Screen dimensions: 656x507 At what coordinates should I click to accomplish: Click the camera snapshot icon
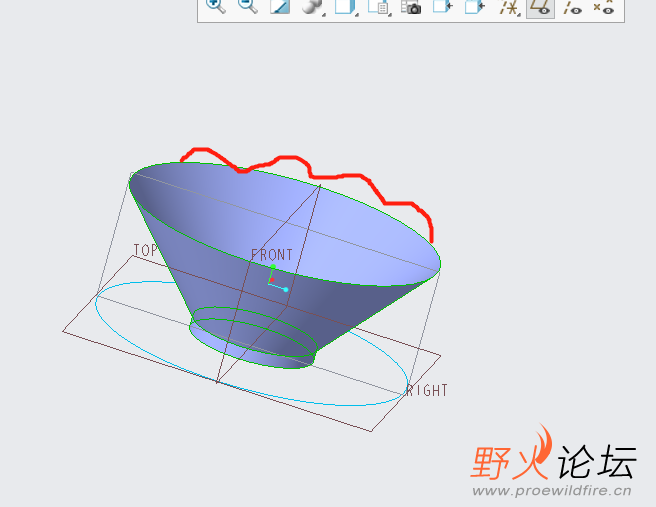411,6
